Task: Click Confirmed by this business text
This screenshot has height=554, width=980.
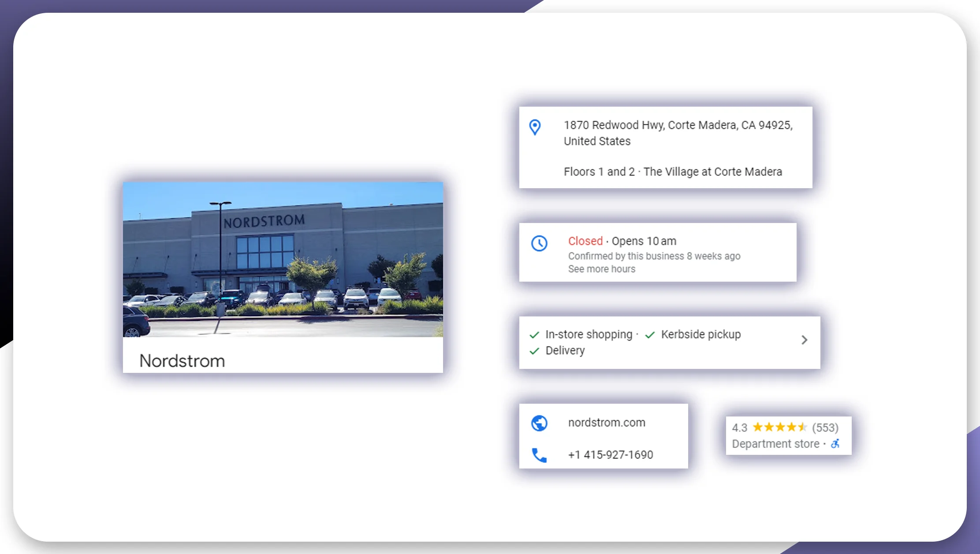Action: 654,256
